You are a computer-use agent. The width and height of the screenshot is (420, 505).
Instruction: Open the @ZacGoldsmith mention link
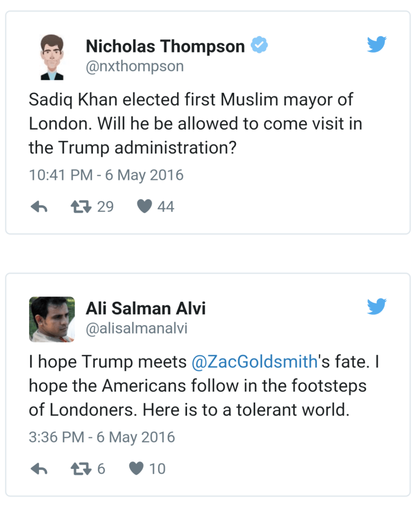point(254,362)
